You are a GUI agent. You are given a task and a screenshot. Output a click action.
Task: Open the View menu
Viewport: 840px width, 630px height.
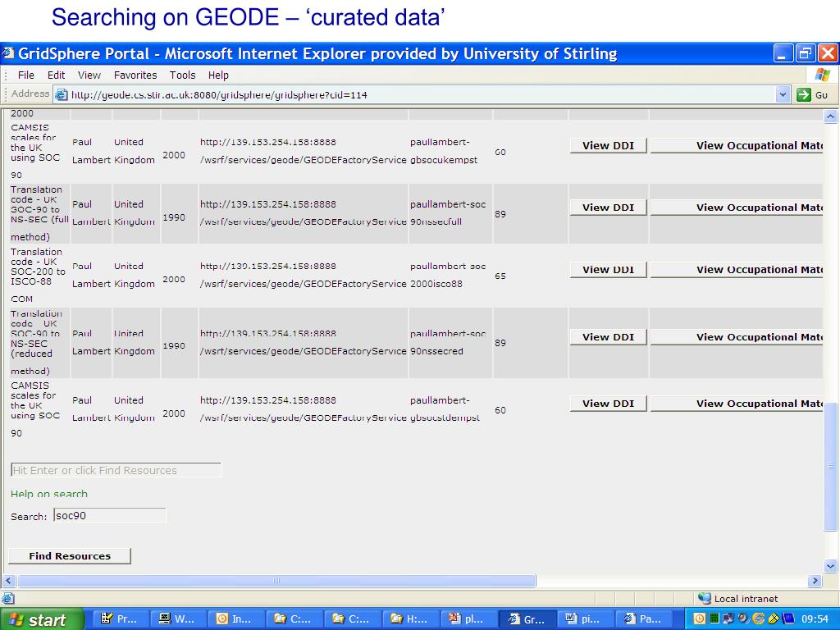pyautogui.click(x=89, y=75)
